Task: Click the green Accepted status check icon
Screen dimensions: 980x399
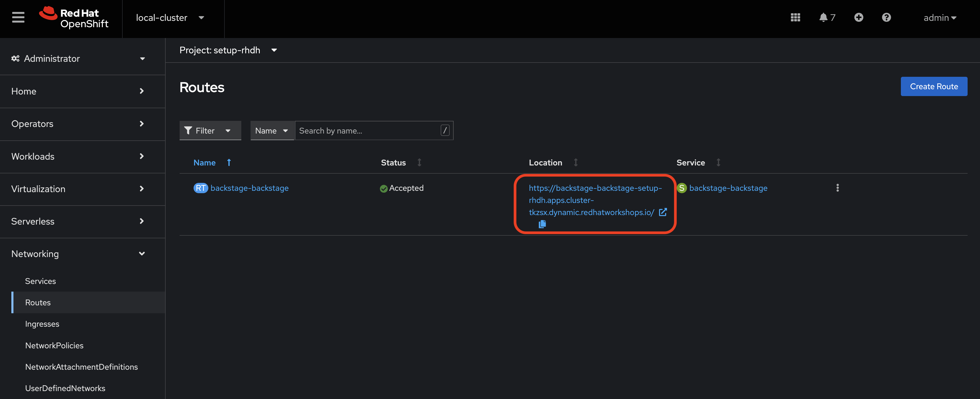Action: [x=383, y=188]
